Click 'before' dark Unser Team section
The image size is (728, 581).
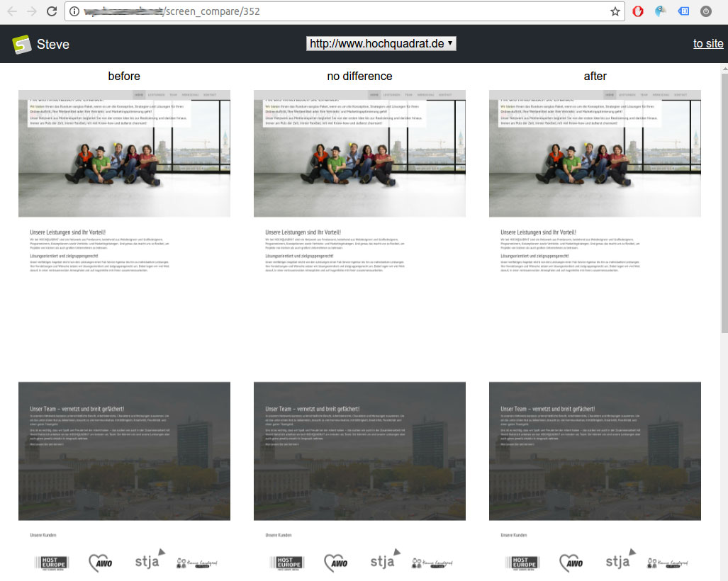coord(124,451)
